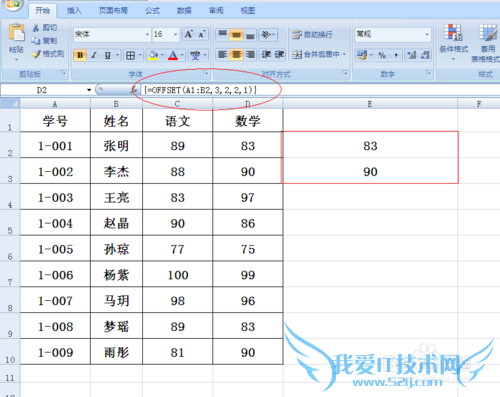Switch to the 审阅 (Review) tab
The height and width of the screenshot is (397, 500).
click(x=216, y=11)
